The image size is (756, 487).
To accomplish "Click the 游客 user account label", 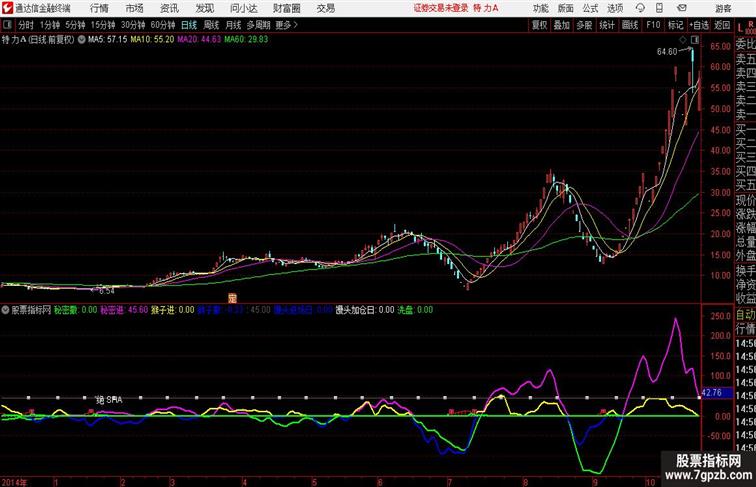I will pos(723,8).
